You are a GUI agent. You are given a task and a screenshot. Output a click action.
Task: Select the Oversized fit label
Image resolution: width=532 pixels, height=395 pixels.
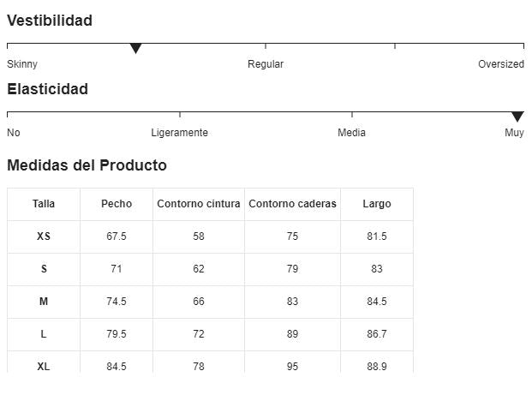[501, 64]
